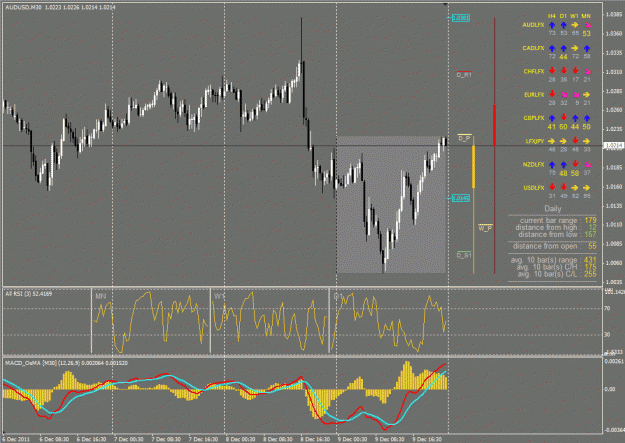Click the W1 column header in strength panel
The width and height of the screenshot is (625, 443).
pos(574,16)
